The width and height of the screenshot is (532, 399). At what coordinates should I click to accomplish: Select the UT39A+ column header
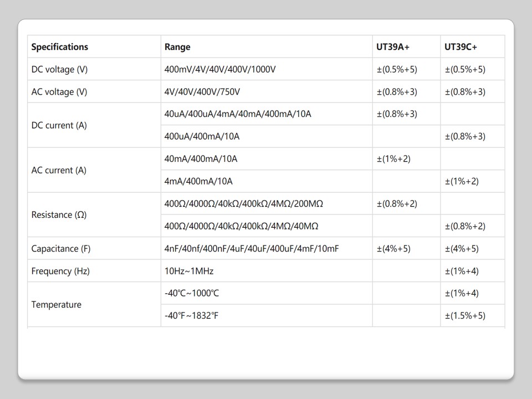coord(393,47)
